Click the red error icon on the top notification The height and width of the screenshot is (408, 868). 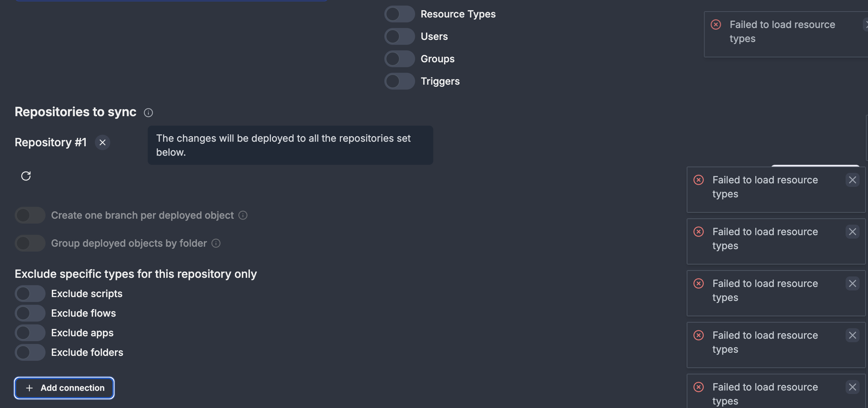(716, 24)
